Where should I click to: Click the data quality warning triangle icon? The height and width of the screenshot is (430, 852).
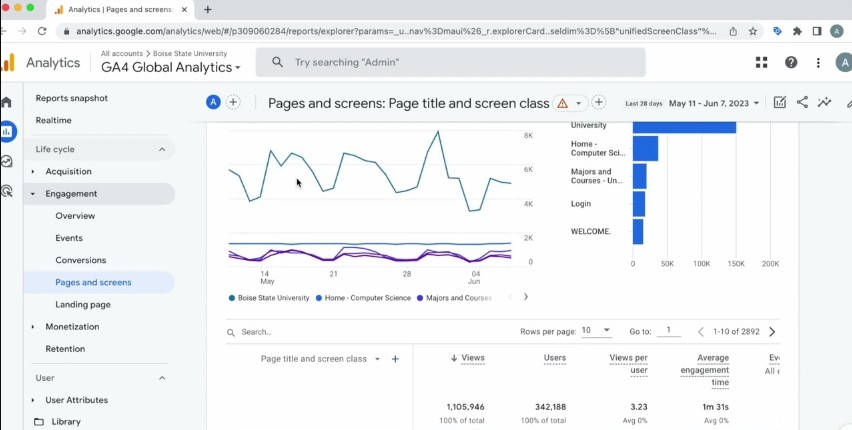pos(562,103)
